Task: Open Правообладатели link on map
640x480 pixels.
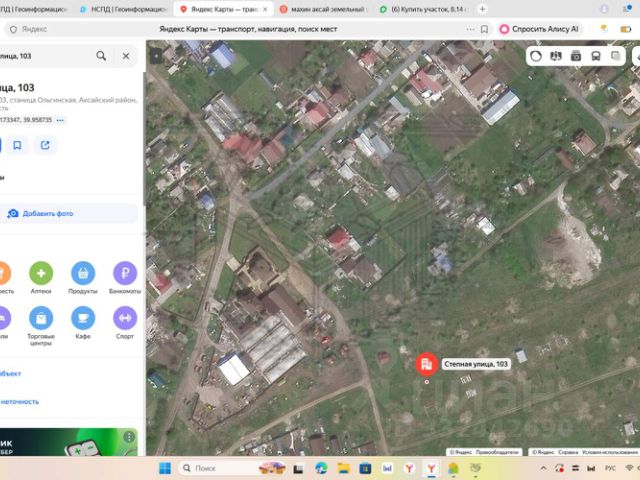Action: click(x=498, y=452)
